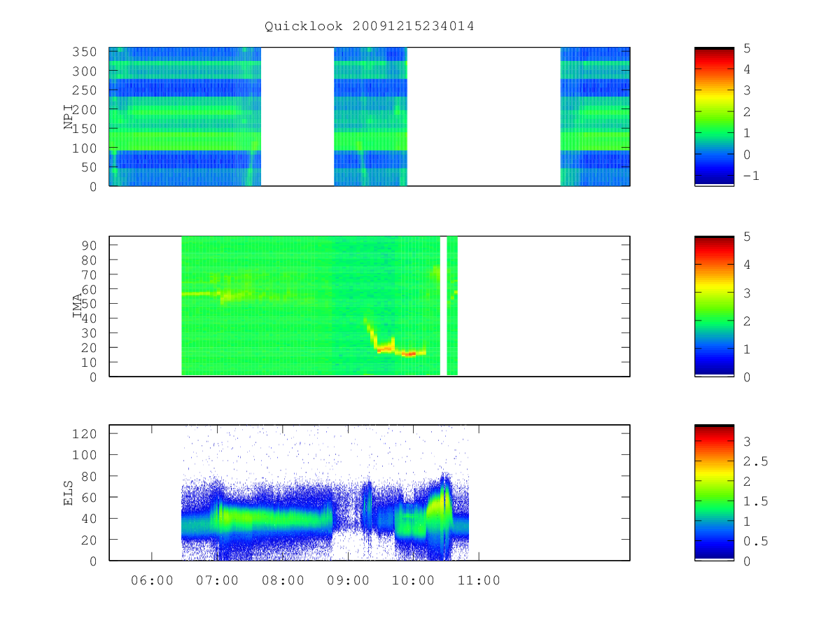The width and height of the screenshot is (840, 630).
Task: Click the NPI panel color scale bar
Action: [x=714, y=116]
